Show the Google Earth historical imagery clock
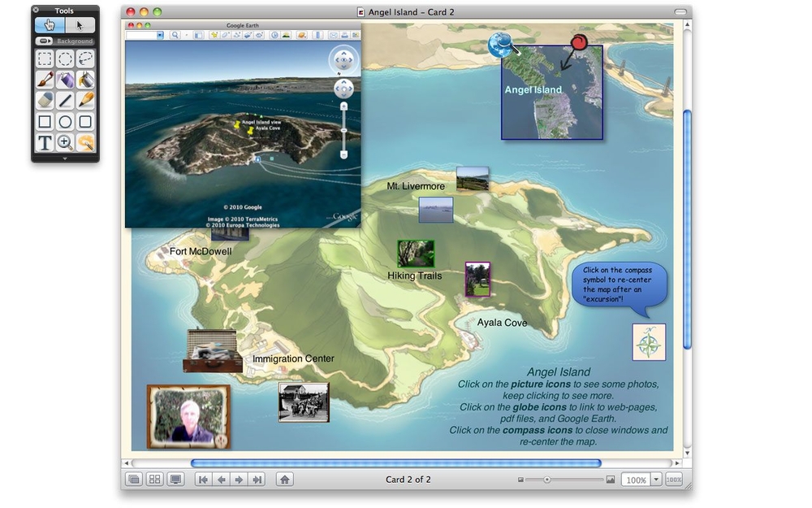This screenshot has width=812, height=508. pos(274,35)
